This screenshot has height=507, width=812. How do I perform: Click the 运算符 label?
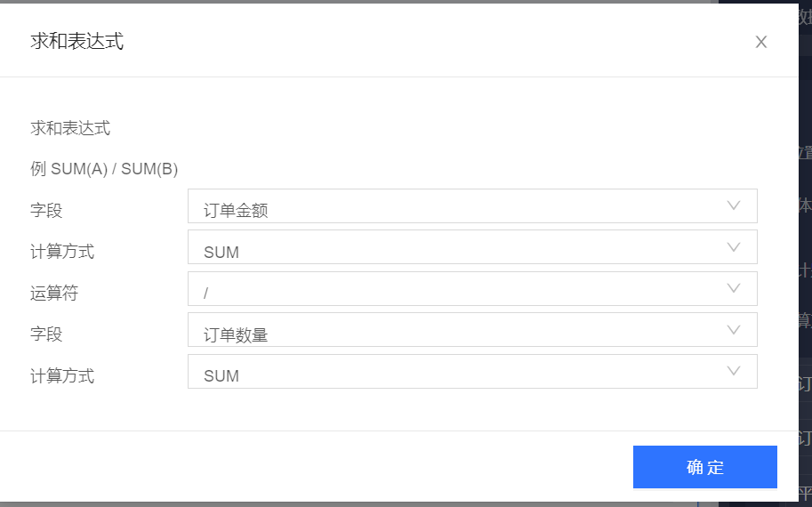[x=54, y=293]
